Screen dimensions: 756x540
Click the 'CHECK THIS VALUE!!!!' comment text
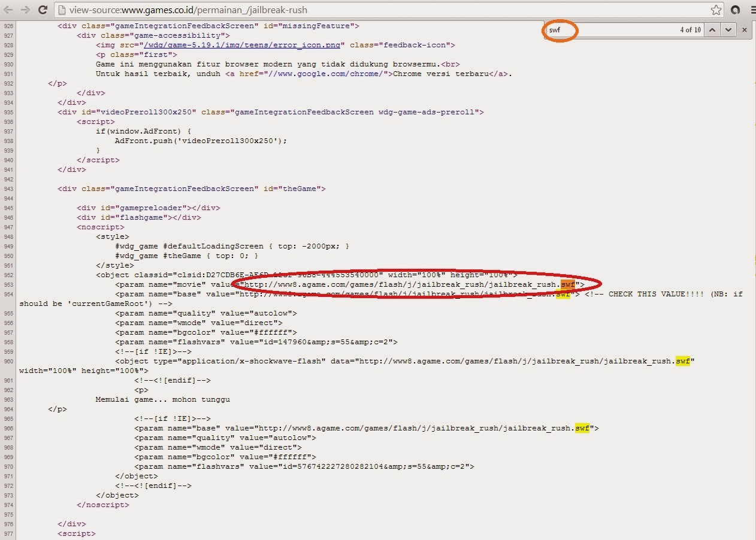point(658,294)
